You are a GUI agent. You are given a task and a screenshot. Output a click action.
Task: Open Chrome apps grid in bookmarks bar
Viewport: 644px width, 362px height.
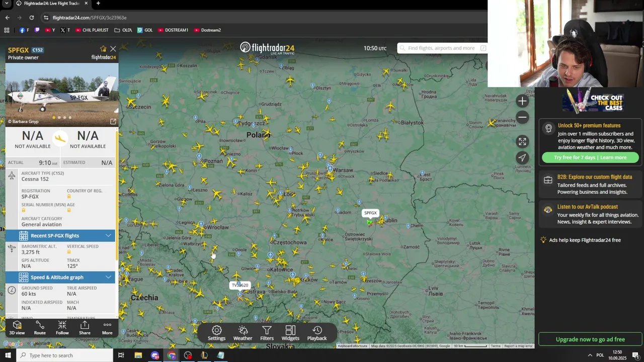point(7,30)
